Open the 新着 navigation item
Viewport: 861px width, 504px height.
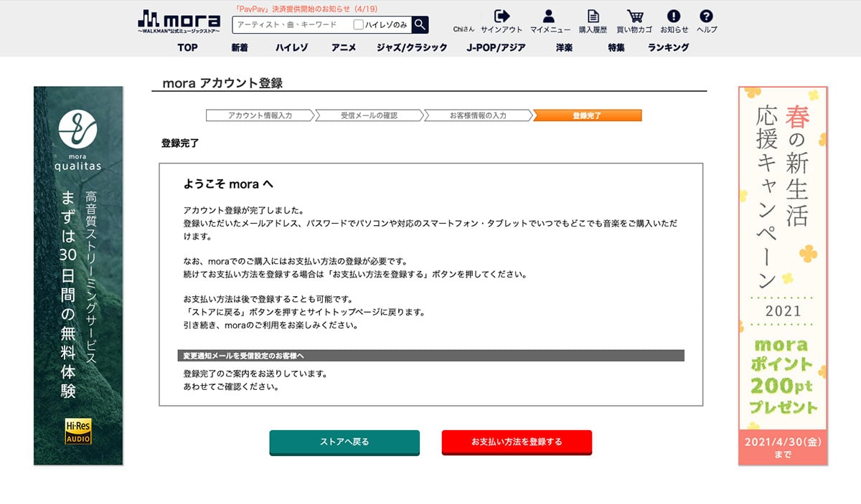240,47
